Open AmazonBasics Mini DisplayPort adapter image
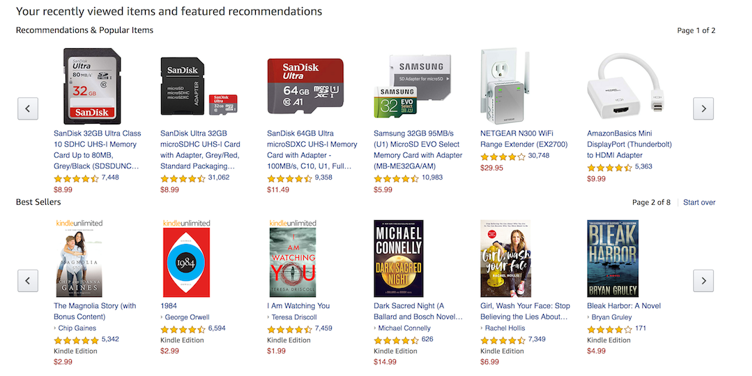The width and height of the screenshot is (752, 376). 625,86
